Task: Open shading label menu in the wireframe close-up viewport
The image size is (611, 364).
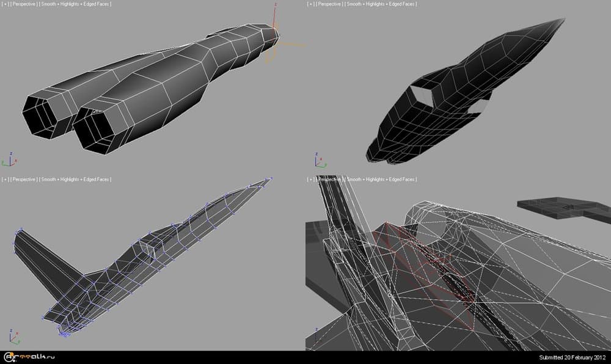Action: (381, 180)
